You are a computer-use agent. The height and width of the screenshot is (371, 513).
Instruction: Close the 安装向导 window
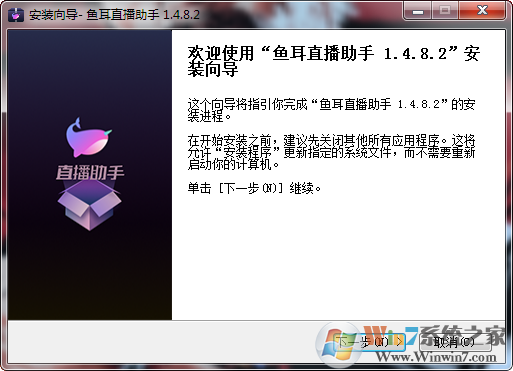point(482,11)
